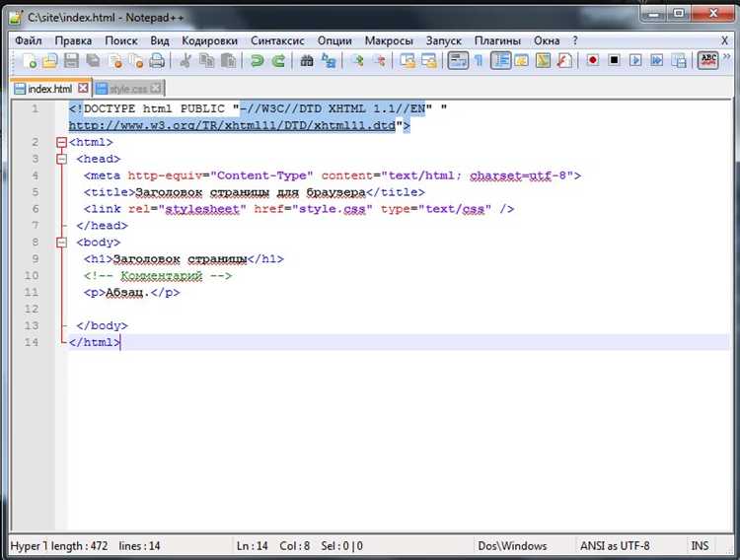Start macro recording with the red circle
This screenshot has width=740, height=560.
[593, 61]
